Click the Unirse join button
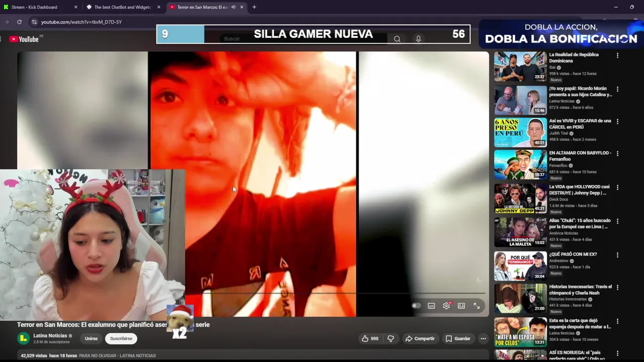The height and width of the screenshot is (362, 644). tap(91, 338)
